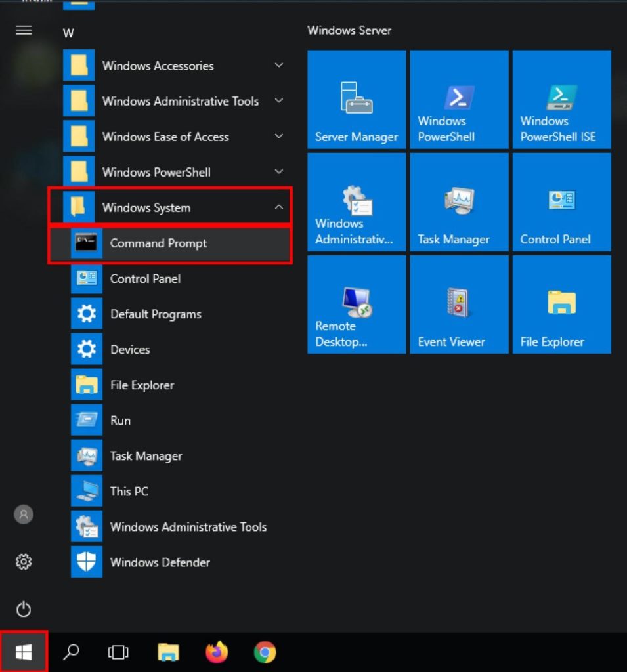
Task: Launch Remote Desktop from the tiles
Action: tap(357, 304)
